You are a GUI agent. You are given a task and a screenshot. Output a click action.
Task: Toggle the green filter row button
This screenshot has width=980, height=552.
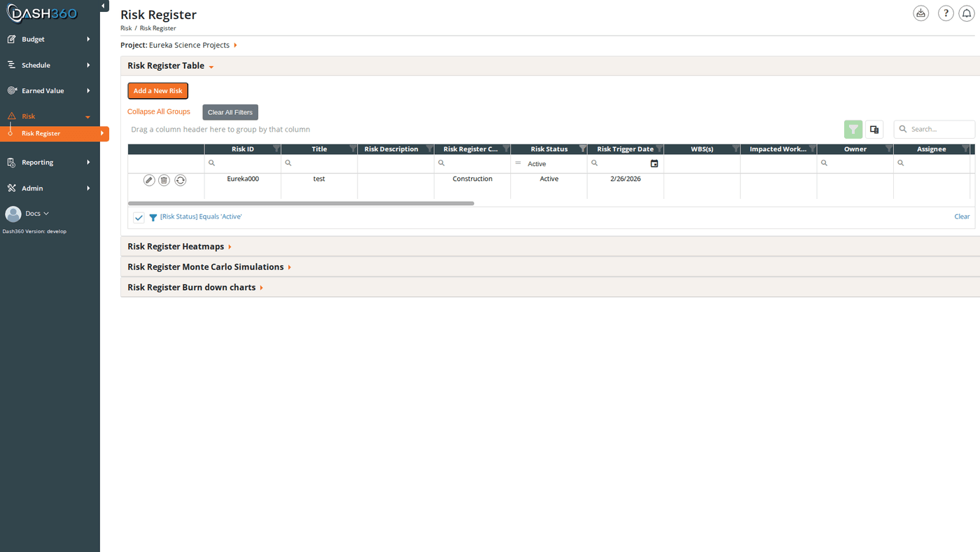coord(853,130)
